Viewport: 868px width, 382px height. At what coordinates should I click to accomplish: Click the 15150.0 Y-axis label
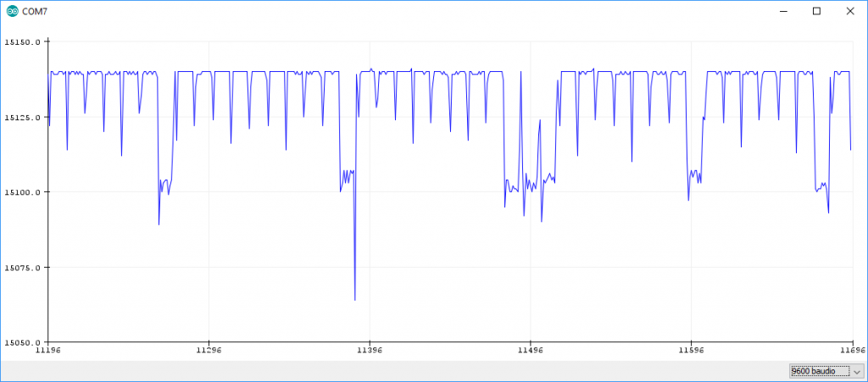(22, 41)
